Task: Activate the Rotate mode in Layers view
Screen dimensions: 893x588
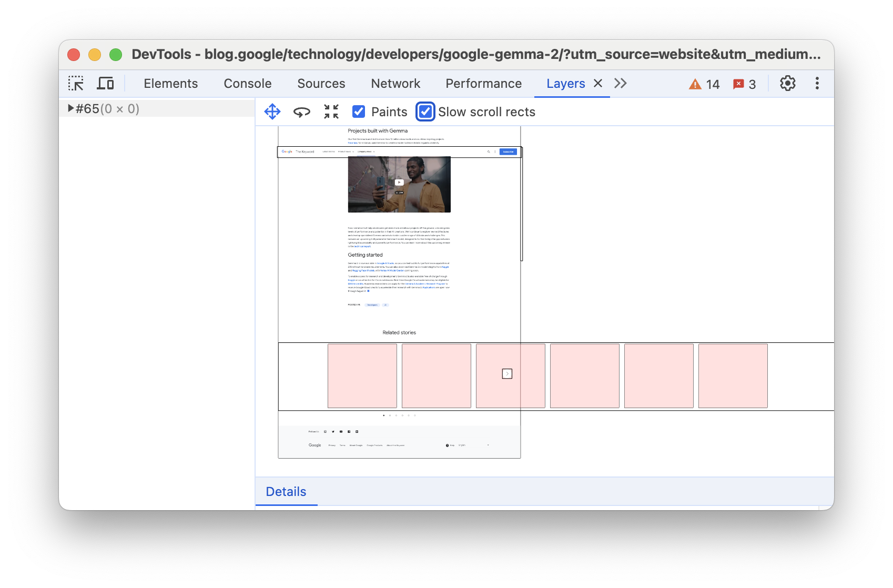Action: 301,111
